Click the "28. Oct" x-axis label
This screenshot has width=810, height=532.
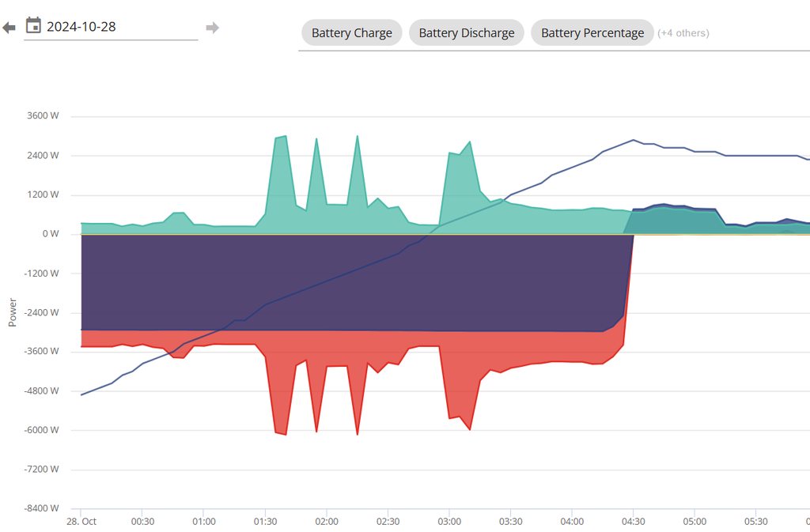[x=81, y=522]
